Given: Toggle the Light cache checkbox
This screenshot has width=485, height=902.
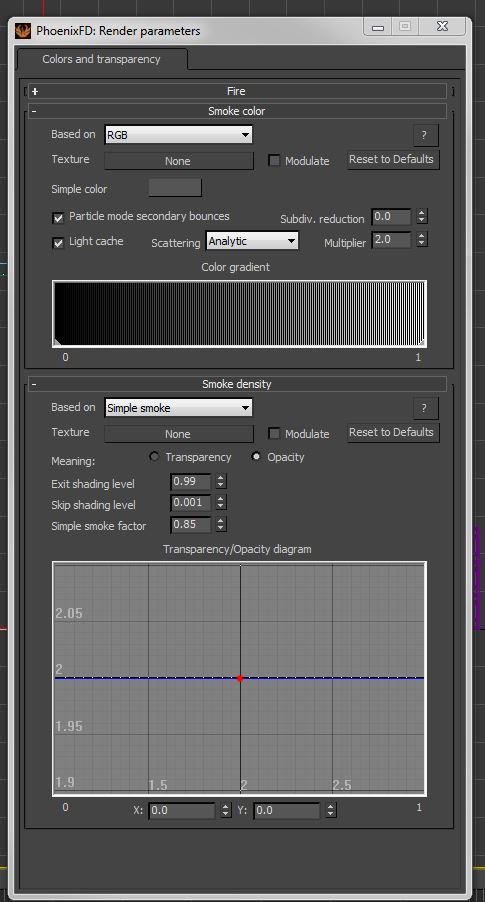Looking at the screenshot, I should 58,243.
